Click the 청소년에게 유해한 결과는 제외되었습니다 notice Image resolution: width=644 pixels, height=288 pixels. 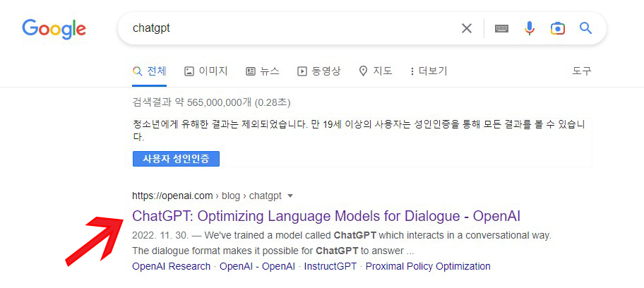359,131
